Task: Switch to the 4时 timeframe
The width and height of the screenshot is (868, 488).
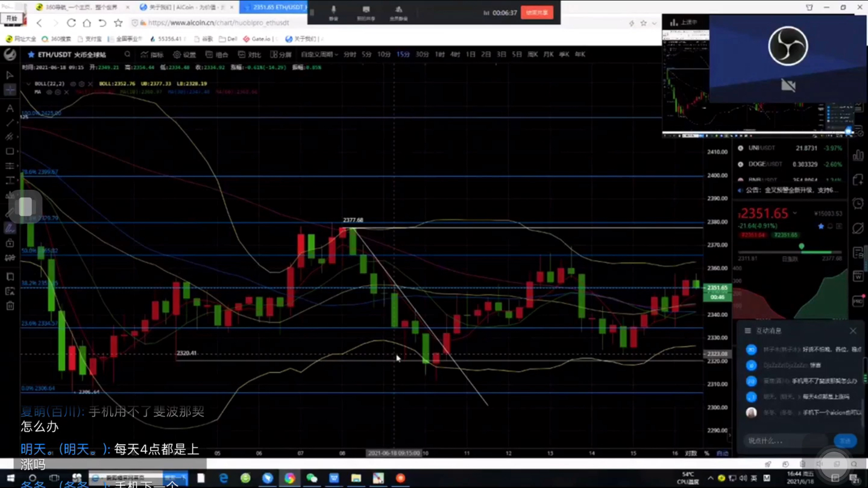Action: tap(455, 54)
